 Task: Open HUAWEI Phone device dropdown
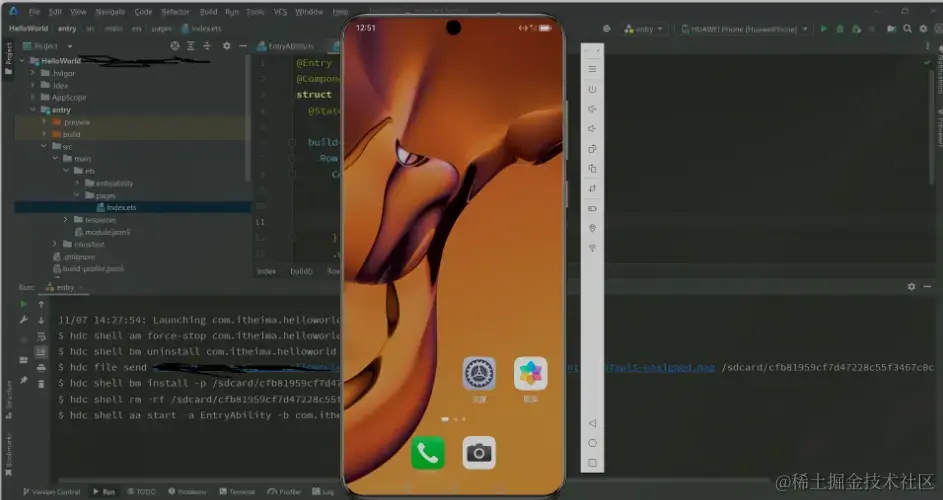tap(745, 29)
